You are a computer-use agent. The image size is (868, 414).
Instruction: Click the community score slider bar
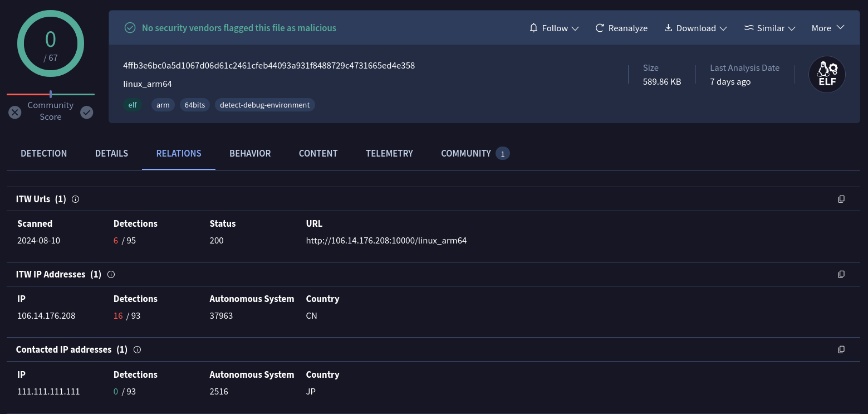[51, 94]
